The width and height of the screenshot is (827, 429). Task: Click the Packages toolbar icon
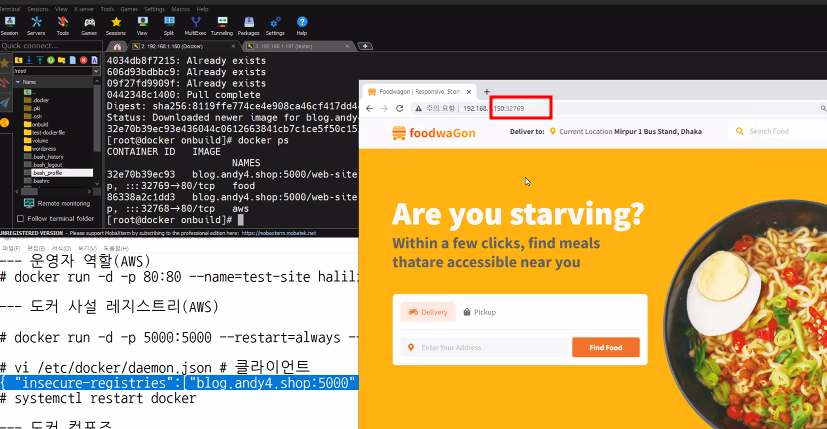point(248,25)
